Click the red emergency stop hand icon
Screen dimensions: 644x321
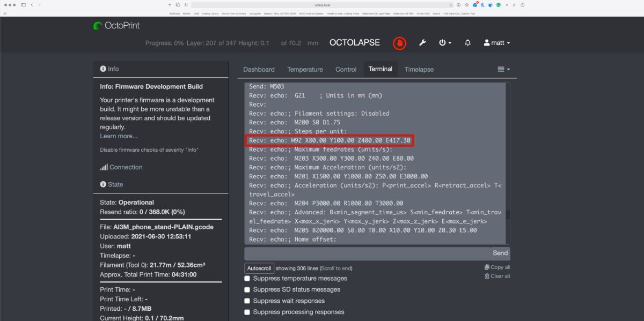399,43
